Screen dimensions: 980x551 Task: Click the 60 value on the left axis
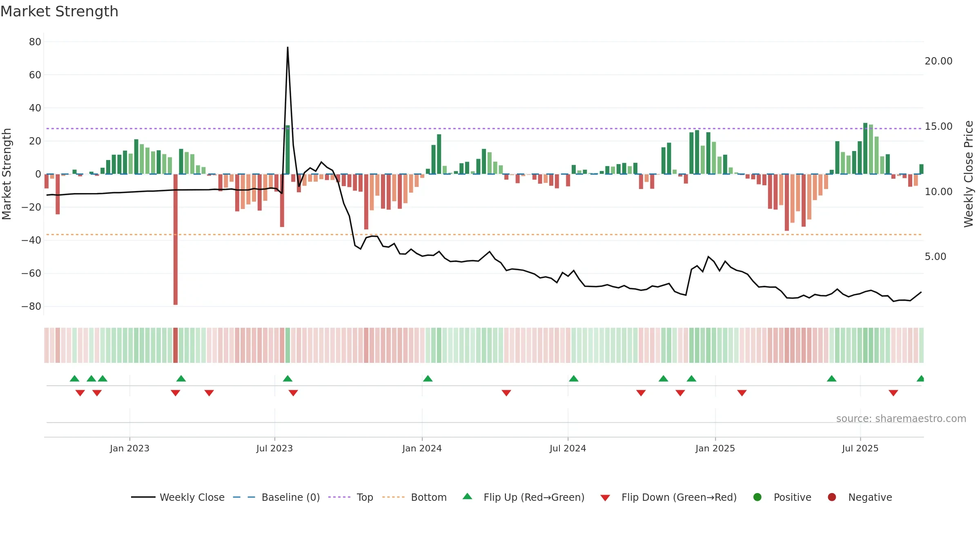(35, 75)
